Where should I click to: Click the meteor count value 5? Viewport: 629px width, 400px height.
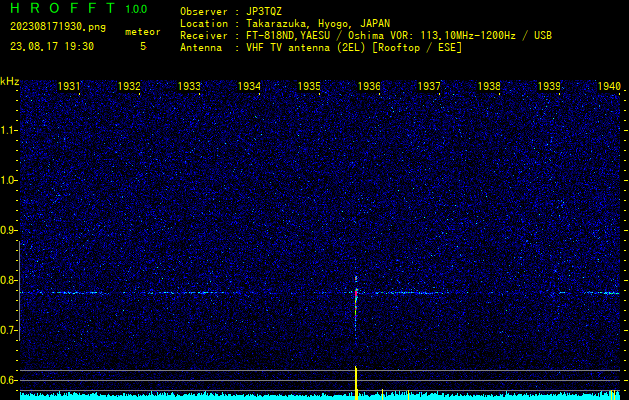(142, 46)
